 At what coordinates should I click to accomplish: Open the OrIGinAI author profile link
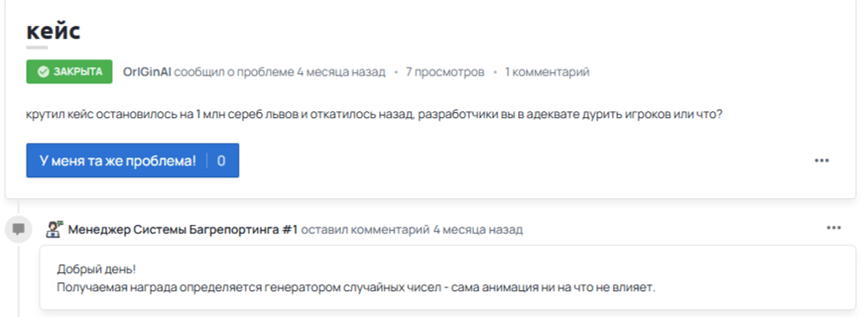[x=148, y=72]
